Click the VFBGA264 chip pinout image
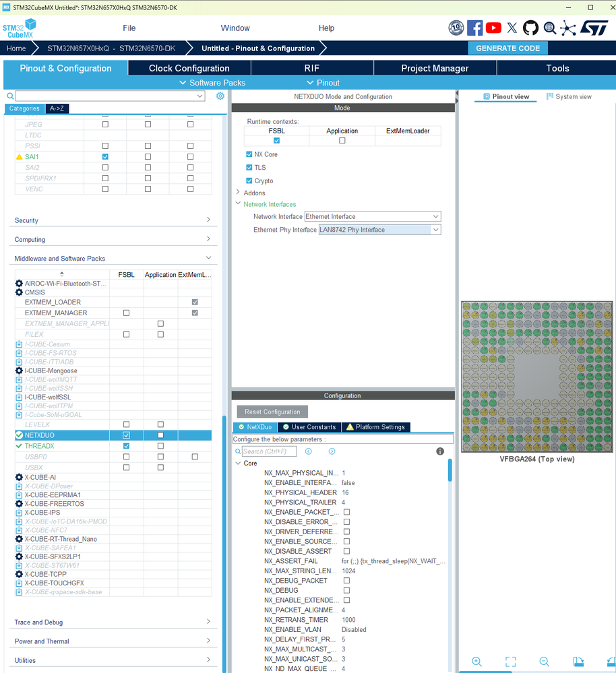 pos(537,377)
